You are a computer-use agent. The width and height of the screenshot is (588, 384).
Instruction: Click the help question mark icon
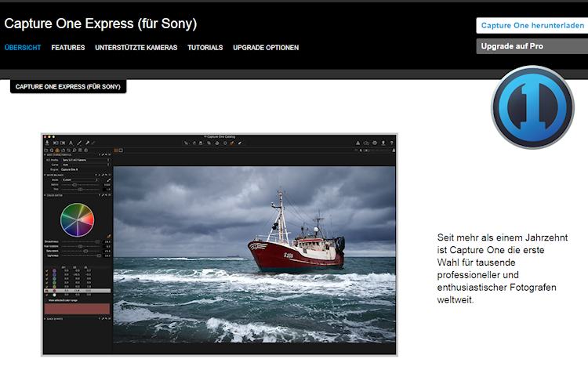[x=391, y=143]
